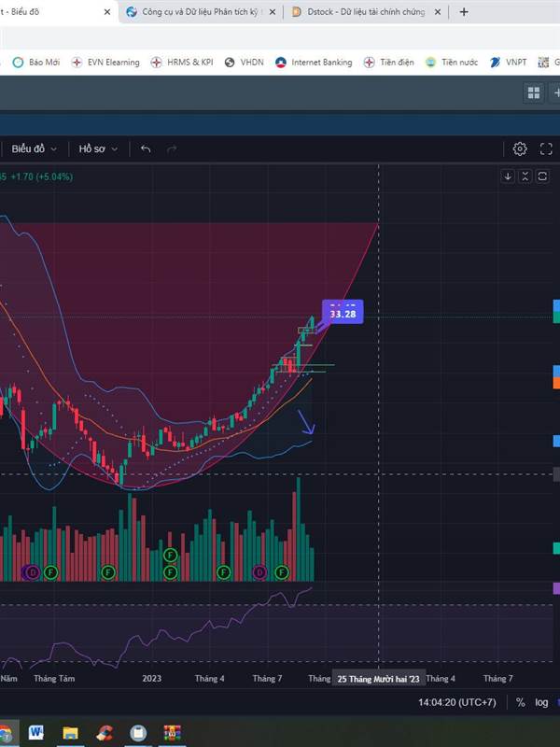Click the '2023' time axis label
The image size is (560, 747).
[151, 679]
